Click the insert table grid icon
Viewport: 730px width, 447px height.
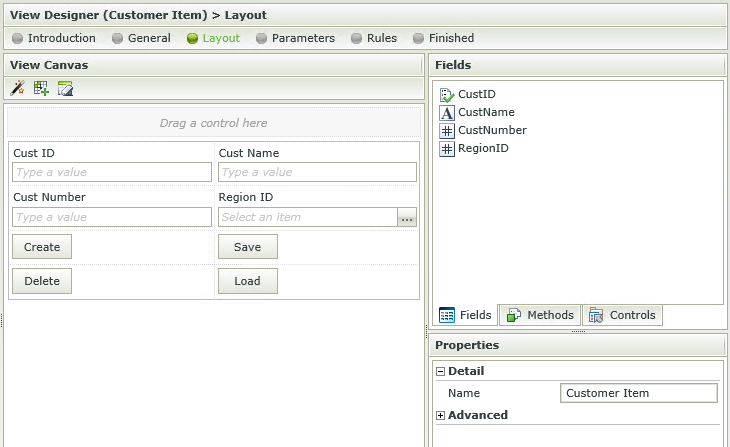click(x=41, y=88)
